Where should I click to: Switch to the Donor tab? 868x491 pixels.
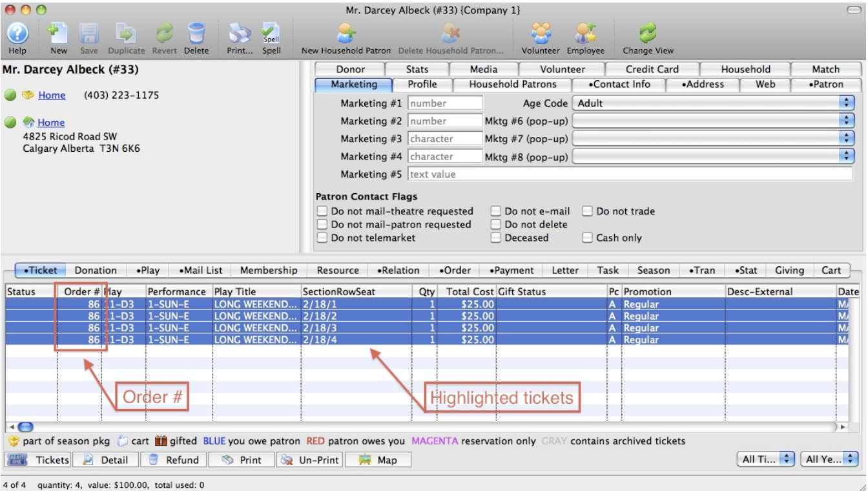click(x=350, y=69)
